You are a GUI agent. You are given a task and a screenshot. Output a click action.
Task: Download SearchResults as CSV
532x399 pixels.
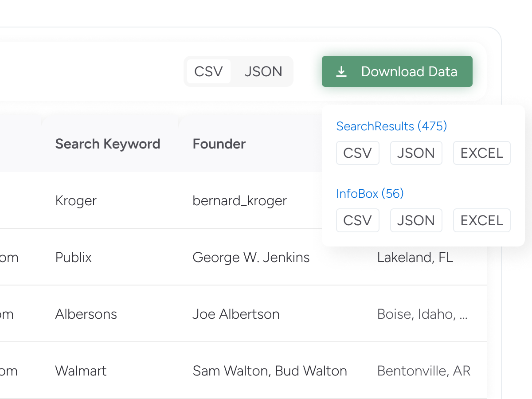[357, 153]
